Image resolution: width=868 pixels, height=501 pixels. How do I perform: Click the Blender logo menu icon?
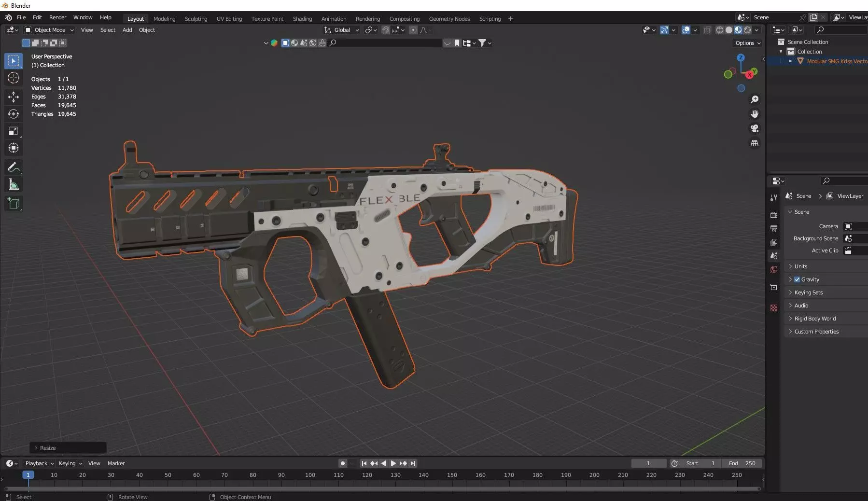click(x=8, y=17)
